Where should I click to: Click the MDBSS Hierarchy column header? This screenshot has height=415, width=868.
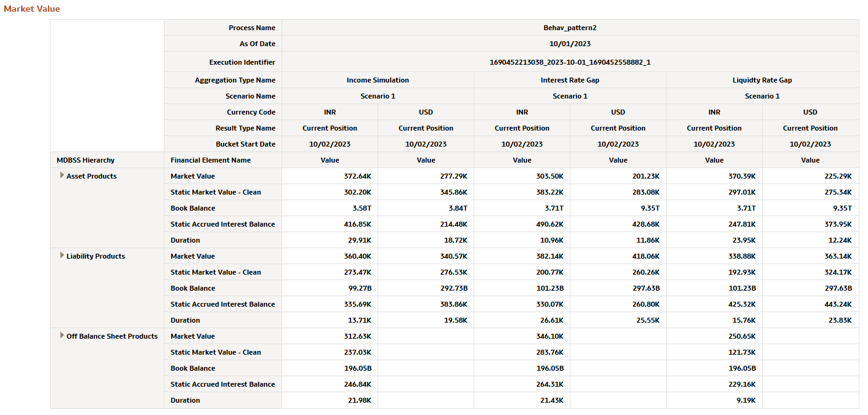pyautogui.click(x=107, y=160)
